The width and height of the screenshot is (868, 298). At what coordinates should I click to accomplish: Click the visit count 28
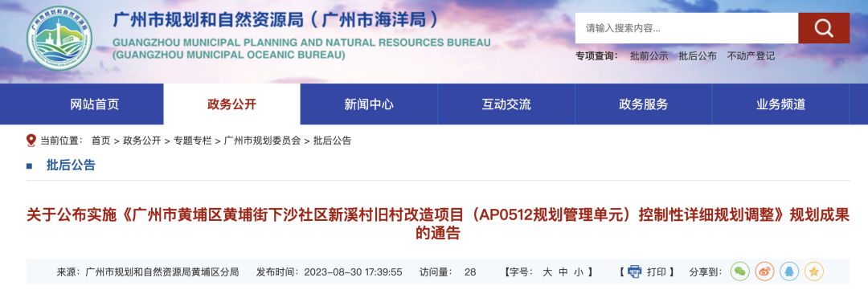click(470, 272)
